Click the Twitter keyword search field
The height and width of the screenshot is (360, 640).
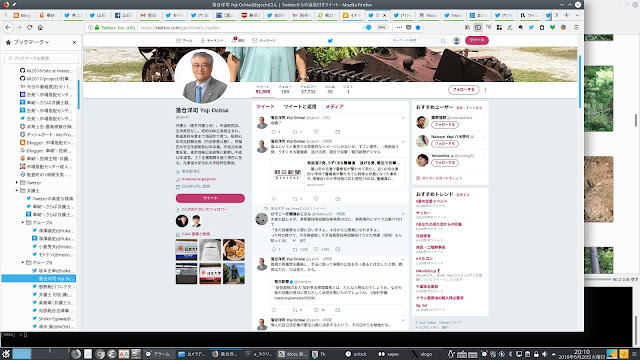click(418, 40)
